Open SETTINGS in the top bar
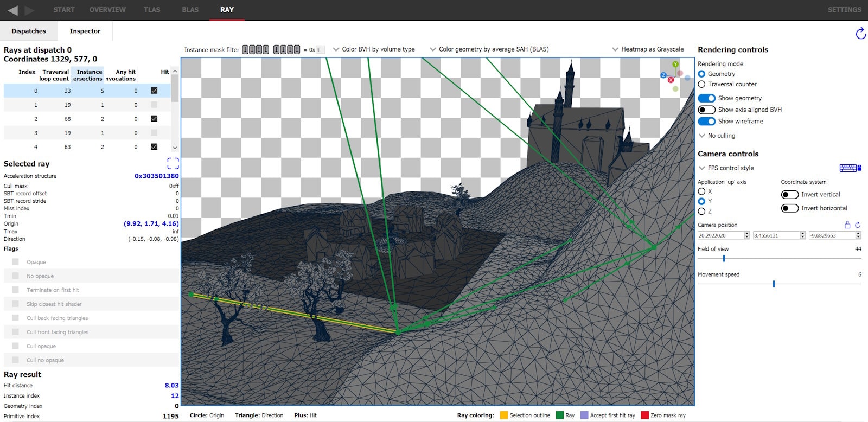The width and height of the screenshot is (868, 422). click(x=844, y=10)
